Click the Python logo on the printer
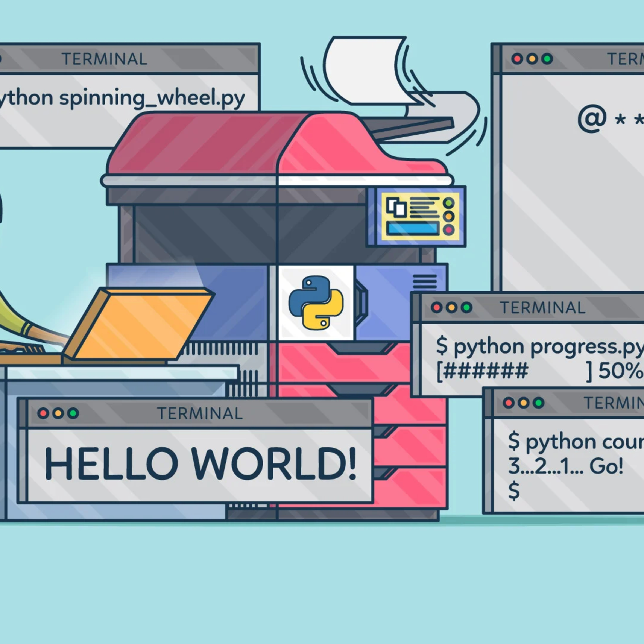 point(316,303)
